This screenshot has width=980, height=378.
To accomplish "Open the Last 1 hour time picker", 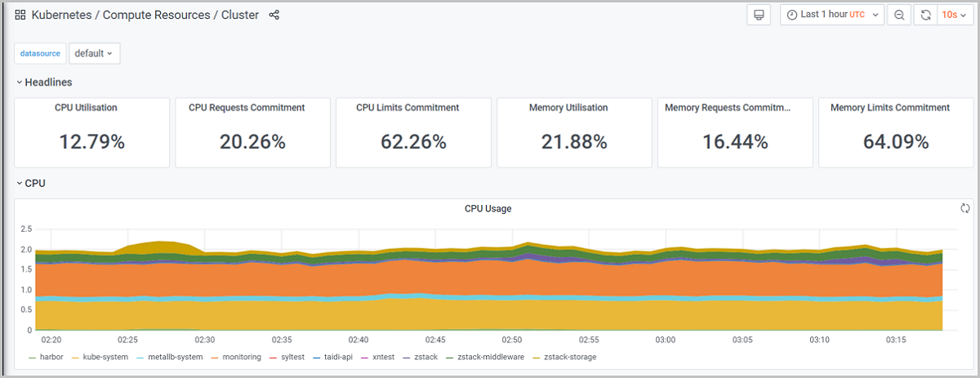I will point(832,15).
